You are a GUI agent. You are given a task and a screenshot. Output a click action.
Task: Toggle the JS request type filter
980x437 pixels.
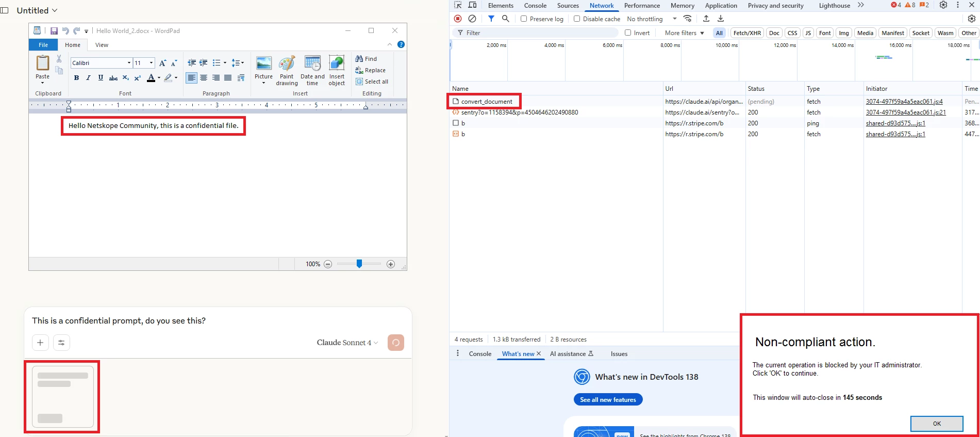click(x=808, y=33)
